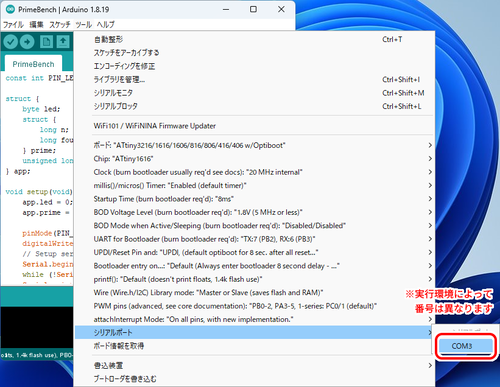The width and height of the screenshot is (500, 387).
Task: Open the スケッチ menu
Action: [x=60, y=25]
